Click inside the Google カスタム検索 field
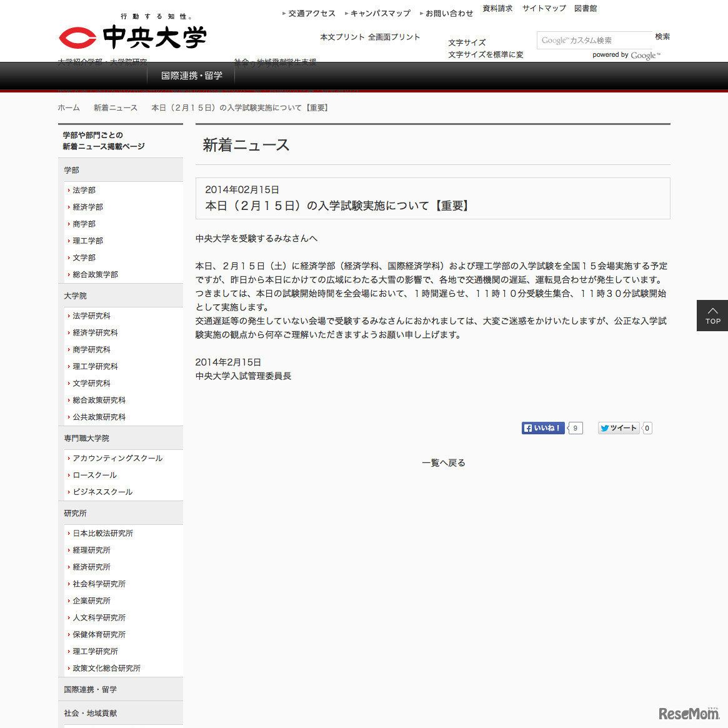The height and width of the screenshot is (728, 728). pos(594,40)
